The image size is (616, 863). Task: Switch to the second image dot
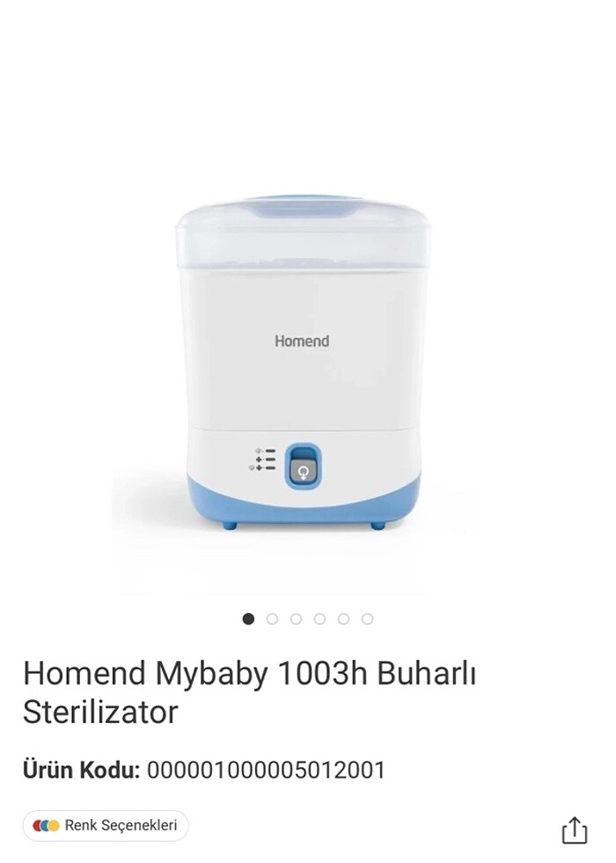(x=272, y=618)
